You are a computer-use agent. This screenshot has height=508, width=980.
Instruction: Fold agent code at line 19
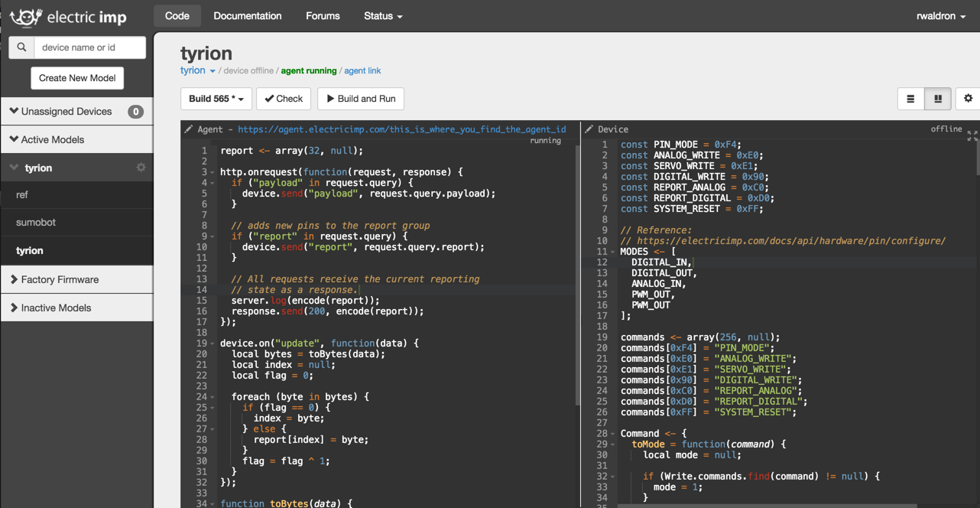(213, 344)
